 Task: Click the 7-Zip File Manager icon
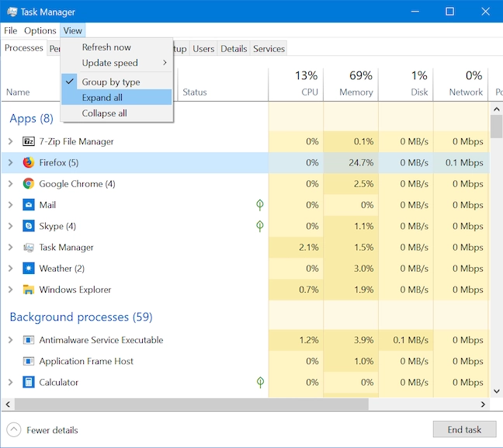point(29,141)
